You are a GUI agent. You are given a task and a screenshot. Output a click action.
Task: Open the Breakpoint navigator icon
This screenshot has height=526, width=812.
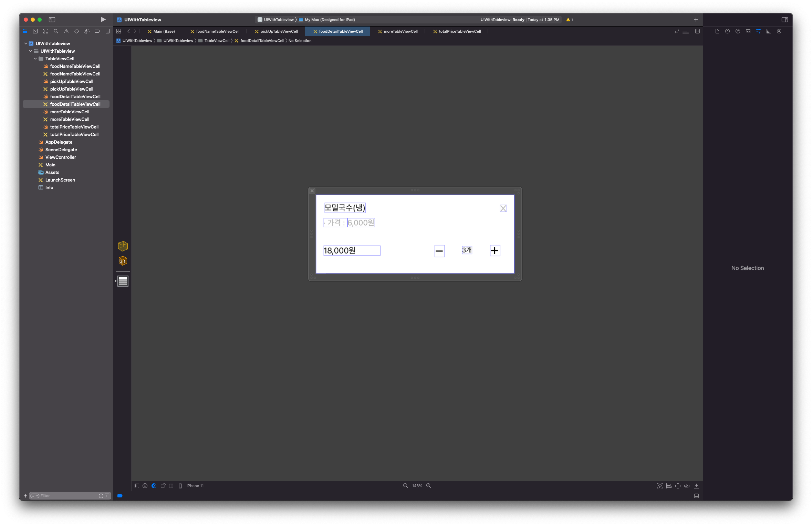click(97, 31)
